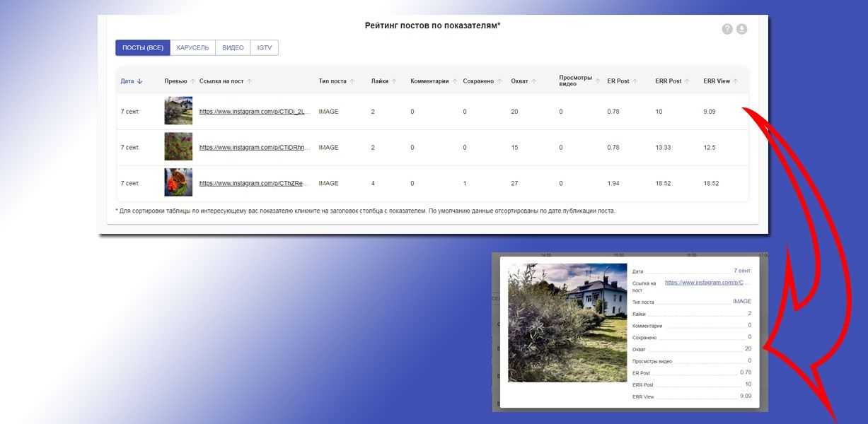Screen dimensions: 868x424
Task: Click sort arrow beside Комментарии header
Action: tap(455, 81)
